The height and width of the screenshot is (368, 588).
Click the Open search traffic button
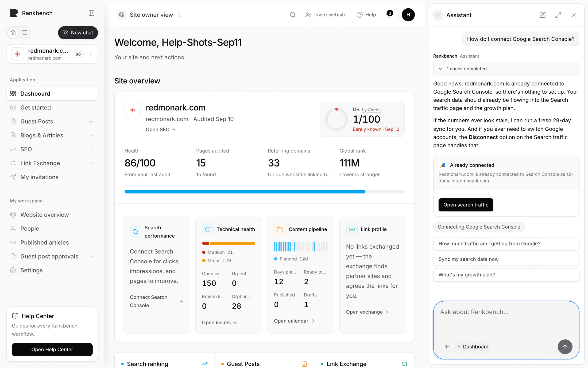click(466, 205)
